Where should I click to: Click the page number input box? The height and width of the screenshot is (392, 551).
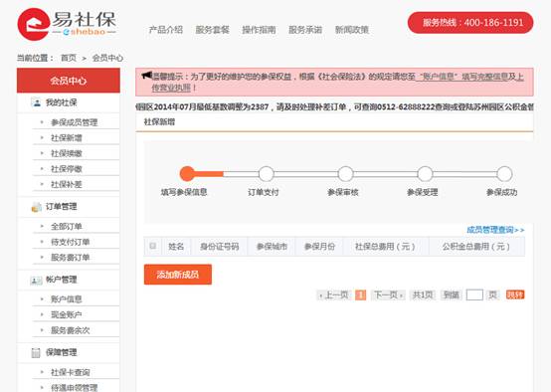[x=474, y=294]
